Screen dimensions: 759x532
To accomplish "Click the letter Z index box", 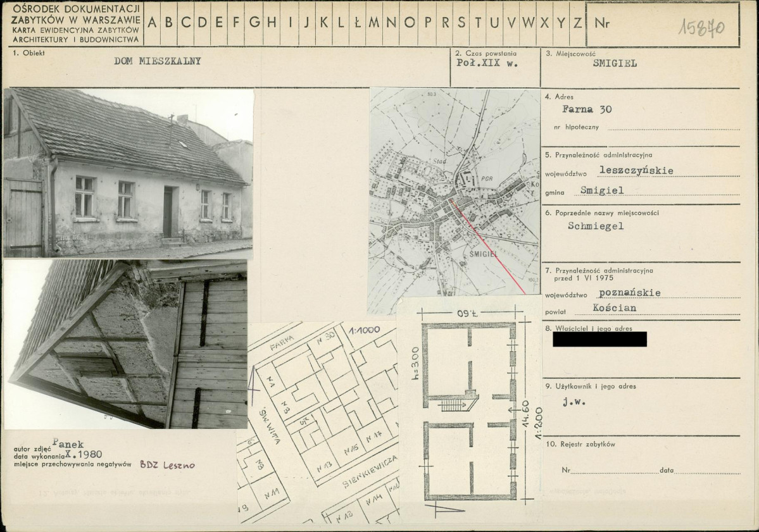I will tap(577, 23).
